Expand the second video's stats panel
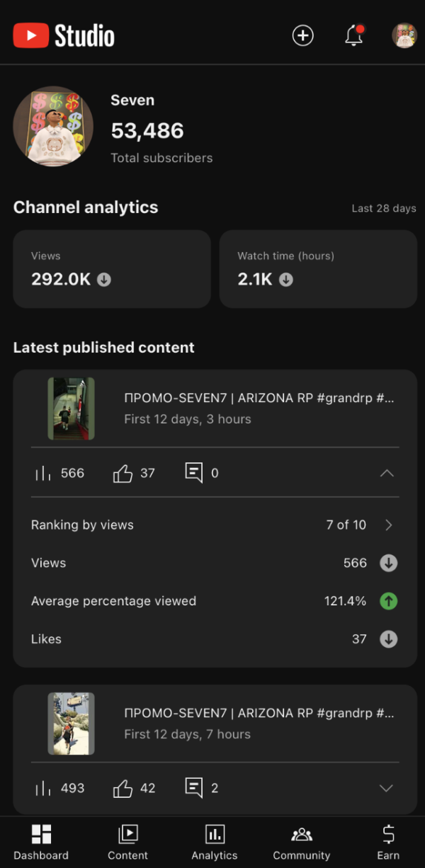Screen dimensions: 425x868 pos(386,788)
